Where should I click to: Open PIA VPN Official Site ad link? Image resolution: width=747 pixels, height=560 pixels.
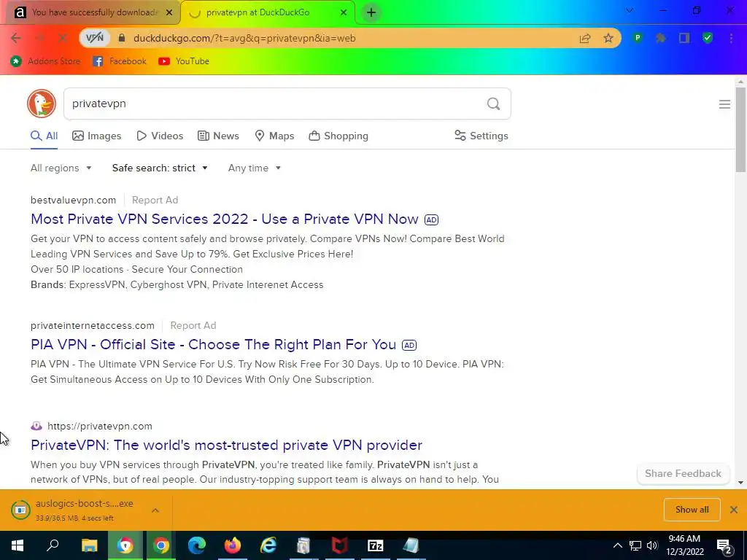click(214, 344)
